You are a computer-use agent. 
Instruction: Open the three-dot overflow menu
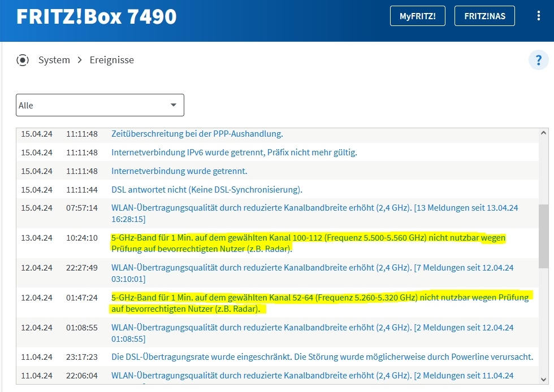[x=538, y=16]
